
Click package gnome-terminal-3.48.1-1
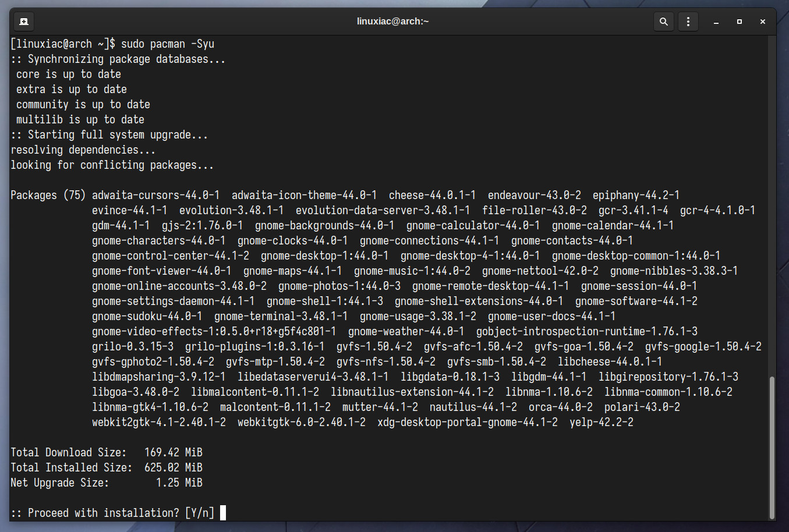tap(281, 317)
